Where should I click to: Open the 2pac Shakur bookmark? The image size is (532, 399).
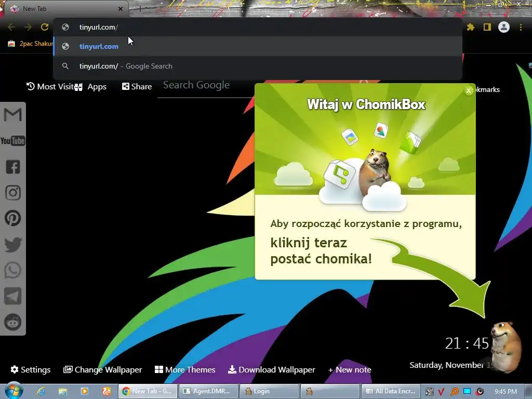tap(30, 44)
